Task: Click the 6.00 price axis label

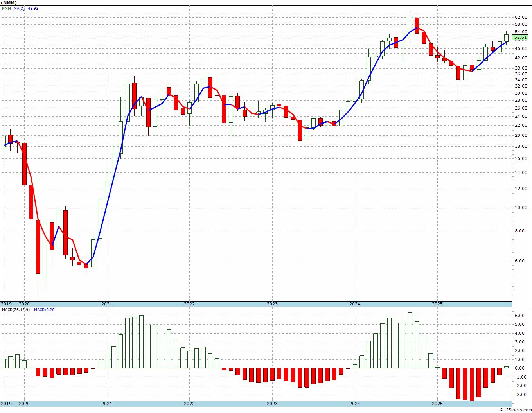Action: coord(521,261)
